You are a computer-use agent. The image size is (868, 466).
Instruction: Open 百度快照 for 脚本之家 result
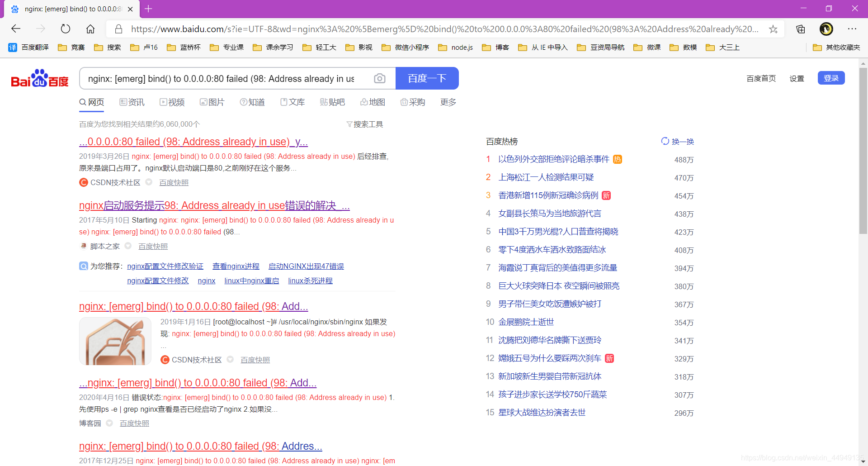153,247
